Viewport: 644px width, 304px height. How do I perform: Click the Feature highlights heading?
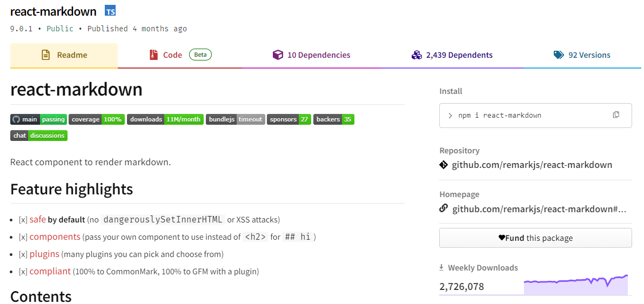click(71, 189)
